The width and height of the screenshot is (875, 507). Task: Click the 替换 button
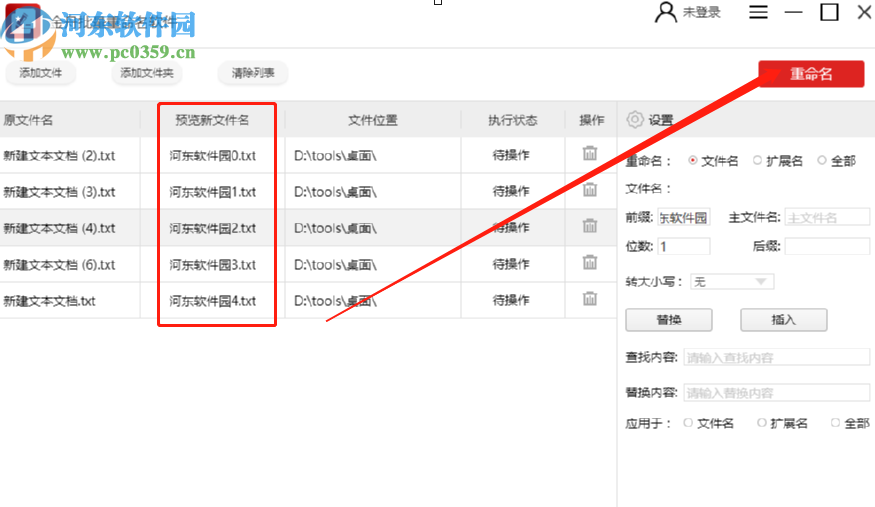click(x=669, y=320)
